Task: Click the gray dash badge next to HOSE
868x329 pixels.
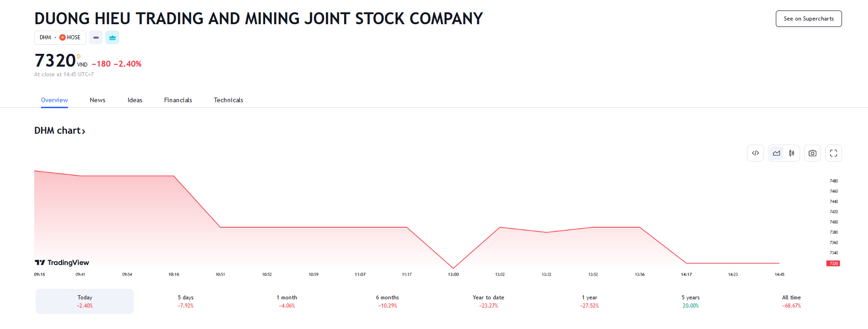Action: click(x=96, y=37)
